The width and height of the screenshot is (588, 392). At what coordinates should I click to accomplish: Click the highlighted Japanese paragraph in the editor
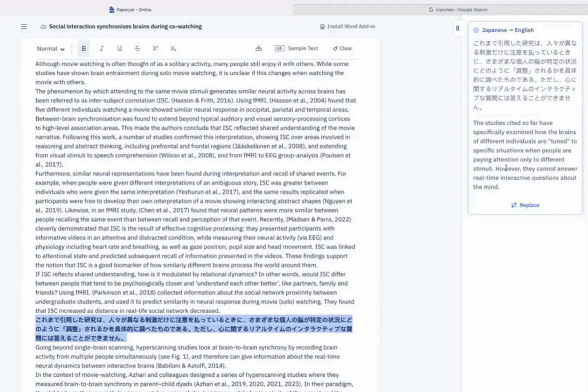point(194,329)
